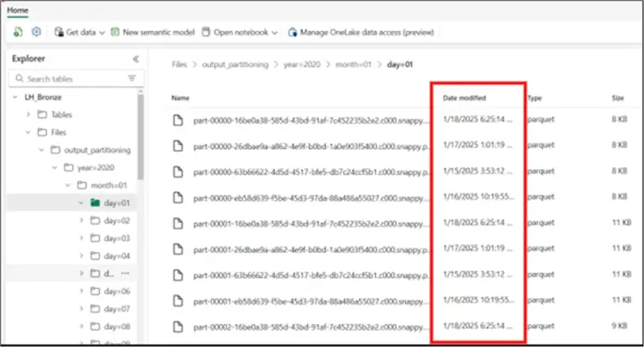The width and height of the screenshot is (644, 347).
Task: Click the refresh icon in the toolbar
Action: point(17,32)
